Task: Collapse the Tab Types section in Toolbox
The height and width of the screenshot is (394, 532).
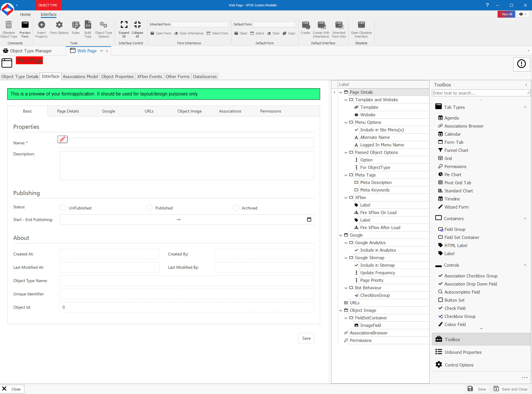Action: click(525, 107)
